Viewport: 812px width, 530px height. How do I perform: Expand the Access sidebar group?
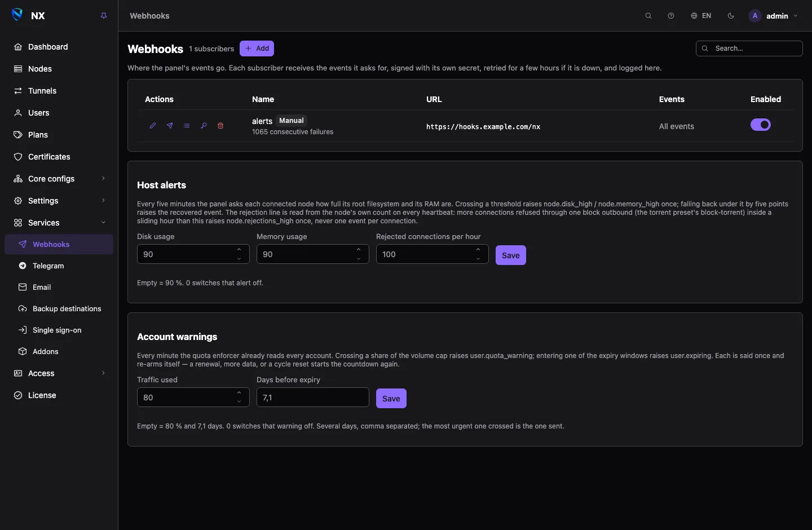(x=59, y=373)
